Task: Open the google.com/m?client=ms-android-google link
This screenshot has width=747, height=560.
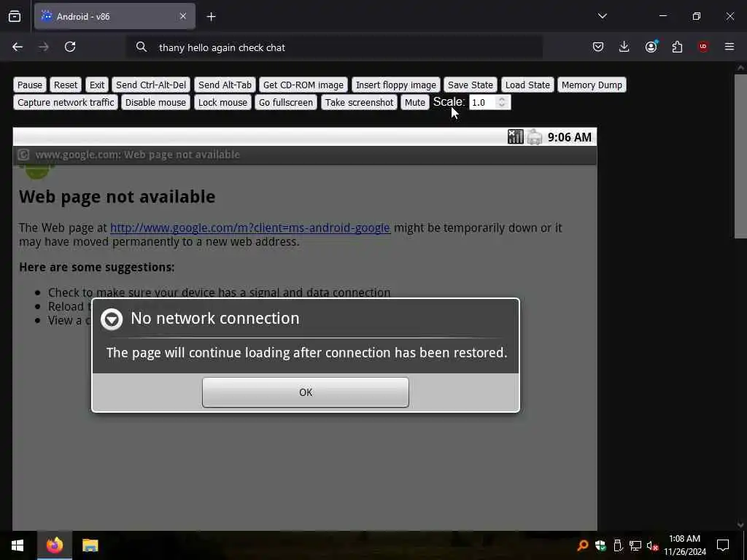Action: [250, 228]
